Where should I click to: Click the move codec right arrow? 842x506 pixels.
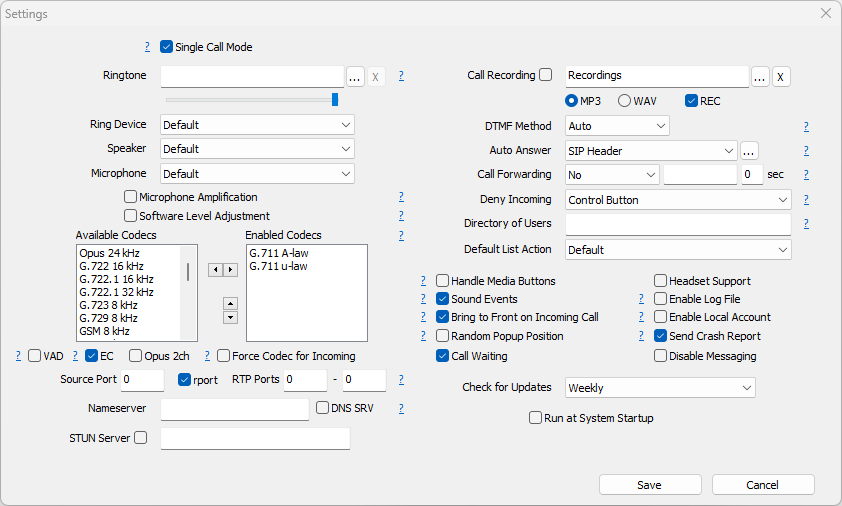click(230, 270)
